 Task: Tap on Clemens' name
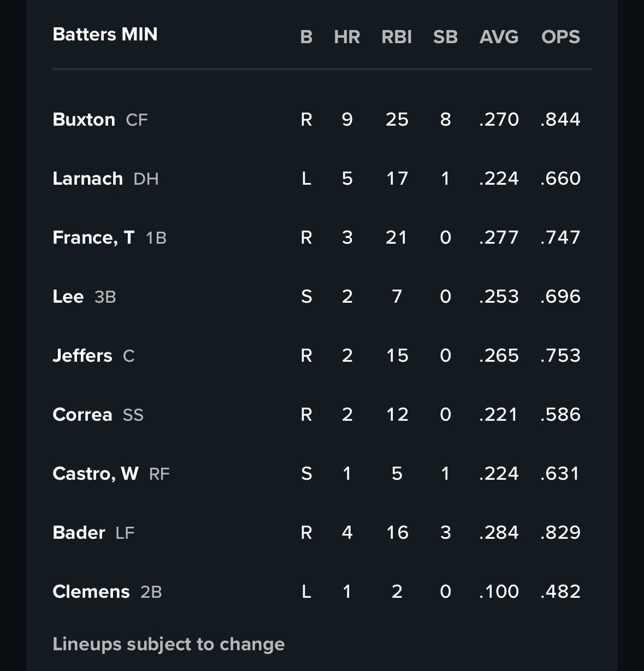tap(91, 592)
